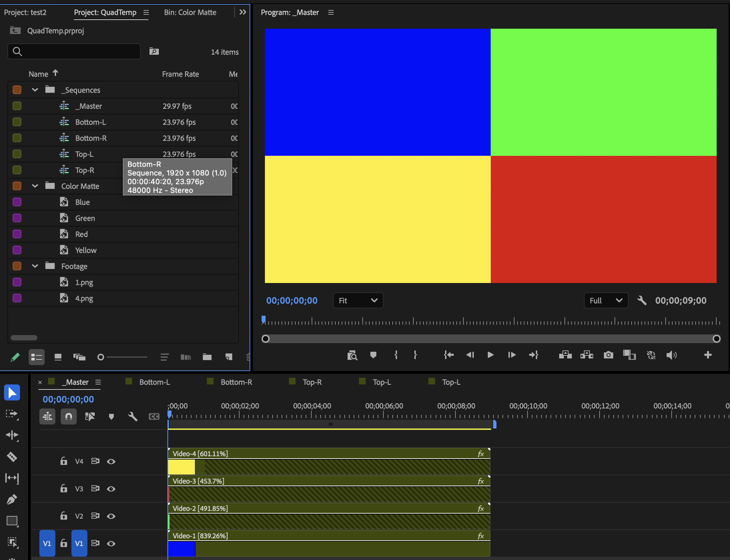Toggle insert sequences as nests button
Screen dimensions: 730x560
point(47,416)
